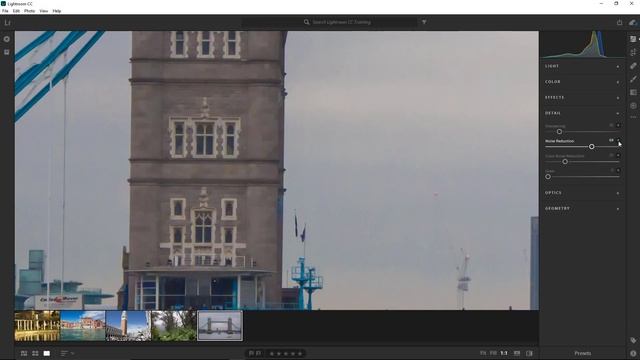The width and height of the screenshot is (640, 360).
Task: Click the Sharpening slider handle
Action: tap(559, 131)
